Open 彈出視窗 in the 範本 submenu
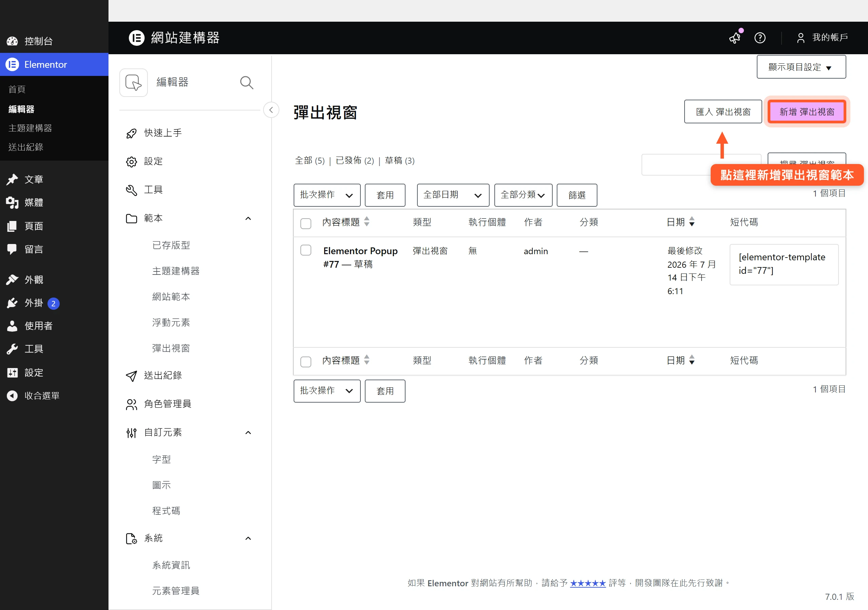868x610 pixels. click(171, 348)
